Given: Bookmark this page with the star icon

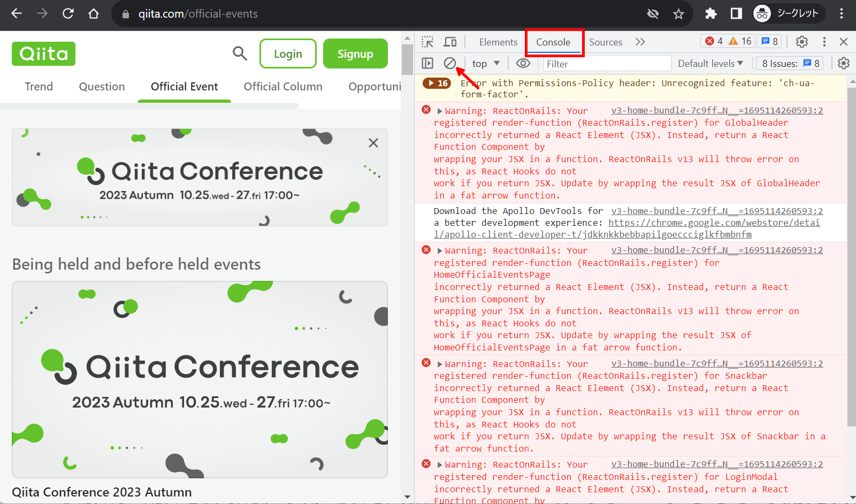Looking at the screenshot, I should click(678, 14).
